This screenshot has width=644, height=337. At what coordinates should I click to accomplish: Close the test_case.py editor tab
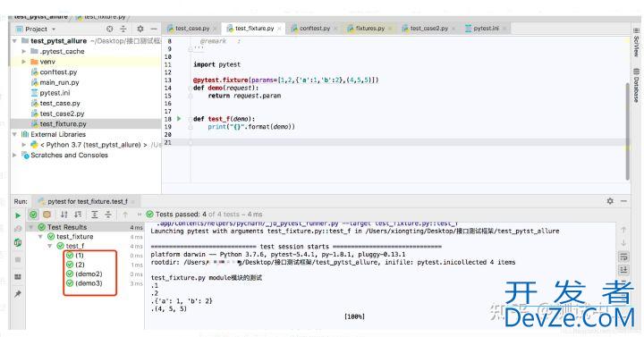tap(215, 29)
